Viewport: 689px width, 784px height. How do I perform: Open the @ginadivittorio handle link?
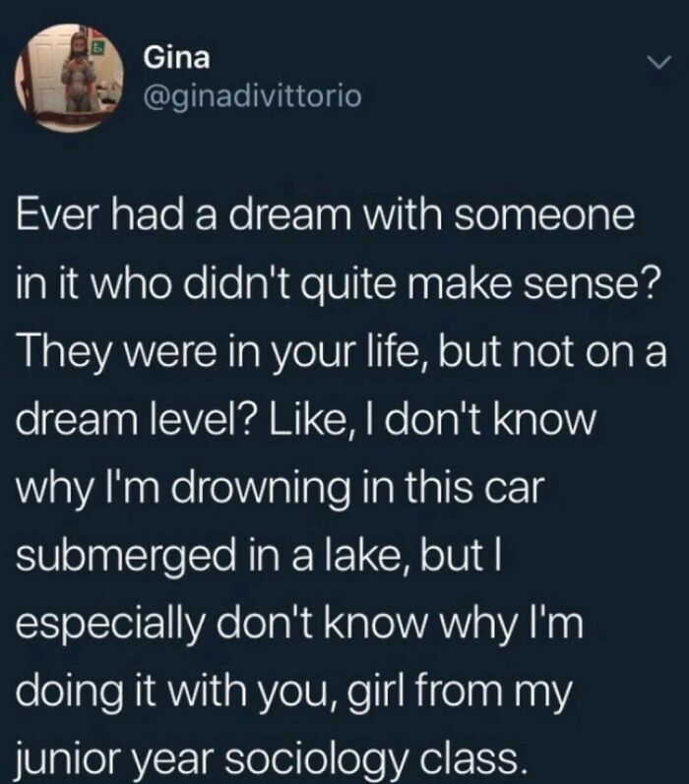[252, 96]
